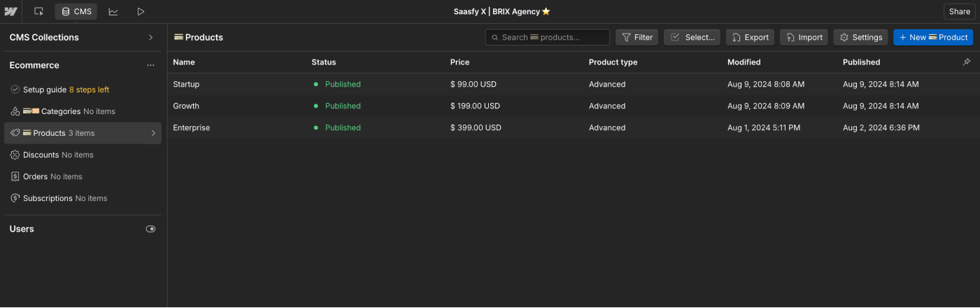Click the Export button

point(750,37)
